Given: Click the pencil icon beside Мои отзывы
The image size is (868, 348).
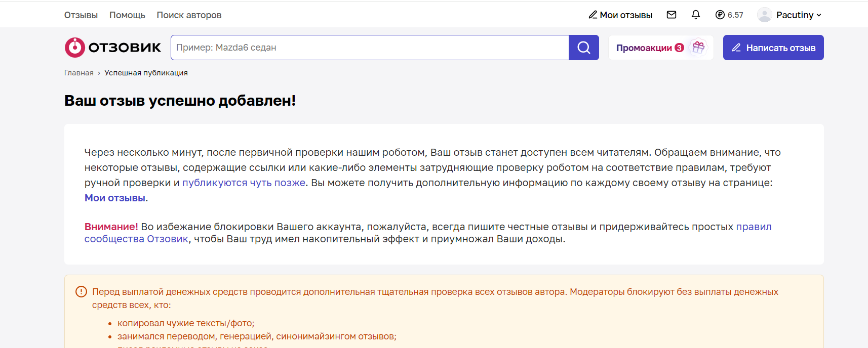Looking at the screenshot, I should point(593,15).
